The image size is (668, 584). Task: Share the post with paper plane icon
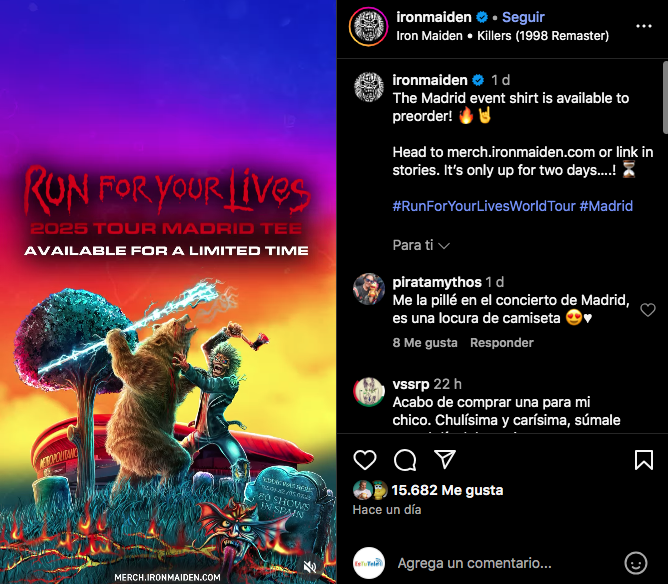pyautogui.click(x=445, y=459)
